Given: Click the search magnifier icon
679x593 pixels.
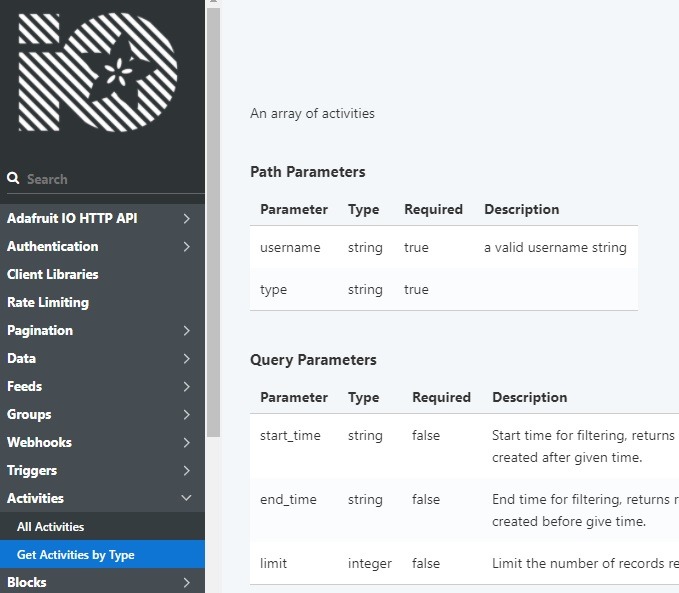Looking at the screenshot, I should point(13,178).
